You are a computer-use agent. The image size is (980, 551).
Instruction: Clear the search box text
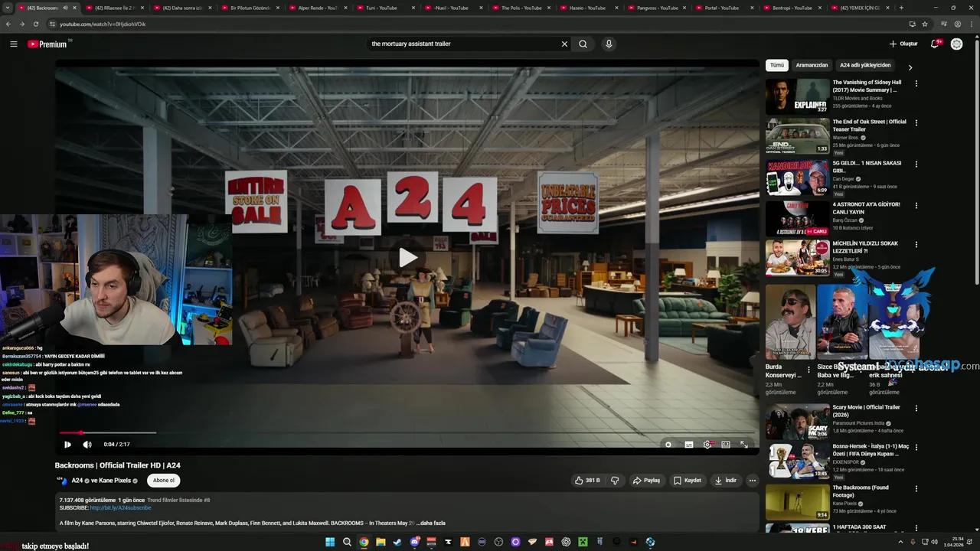(x=564, y=44)
